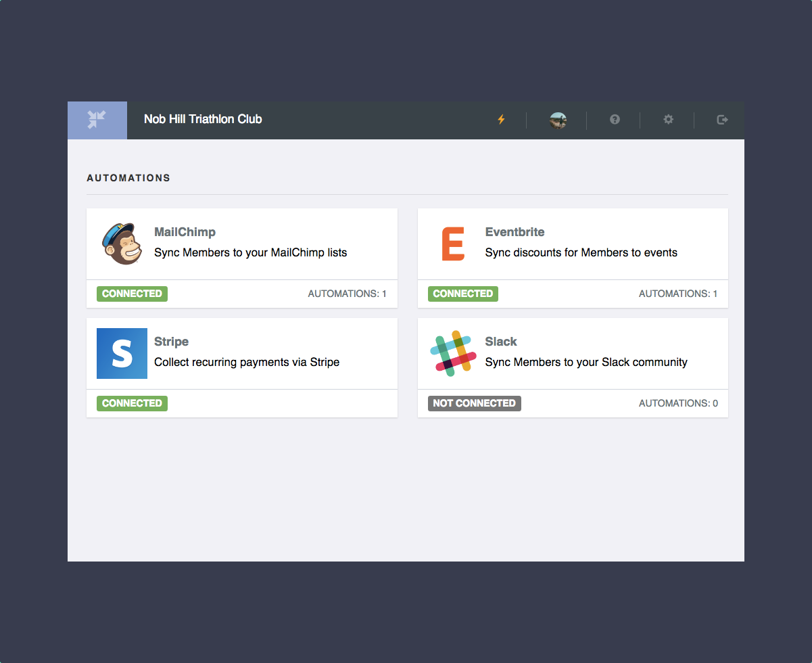Open the lightning bolt automations icon
The image size is (812, 663).
point(501,120)
